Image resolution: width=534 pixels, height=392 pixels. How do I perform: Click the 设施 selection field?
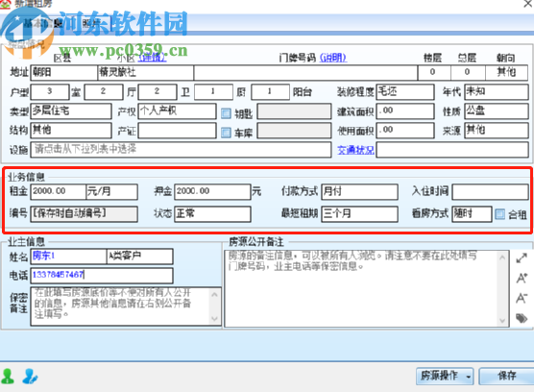pyautogui.click(x=181, y=150)
